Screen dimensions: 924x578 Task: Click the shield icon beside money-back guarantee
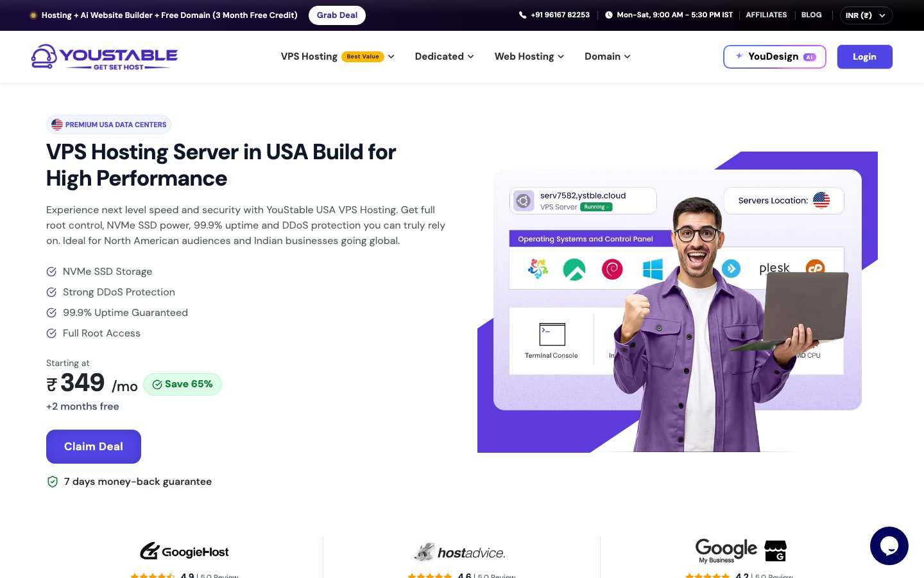pos(53,482)
